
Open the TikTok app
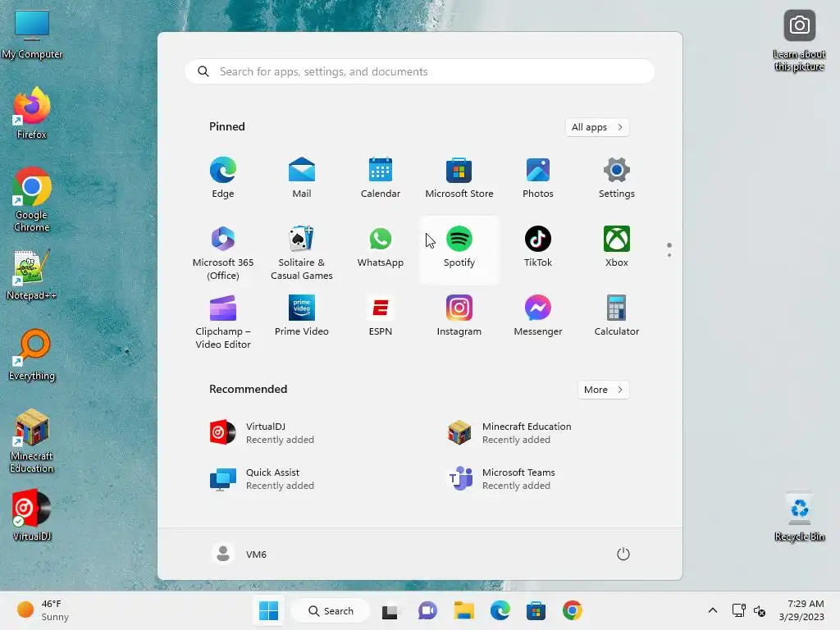pos(538,247)
